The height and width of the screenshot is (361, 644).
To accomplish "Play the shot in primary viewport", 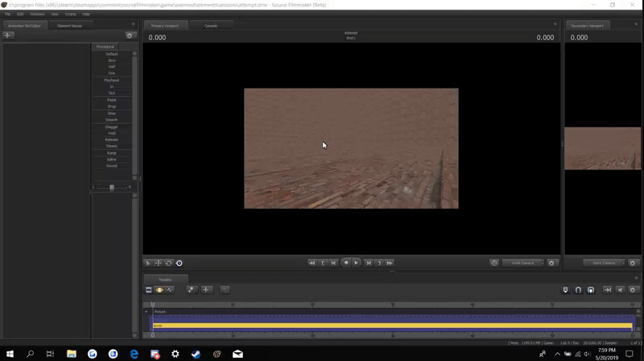I will click(x=356, y=263).
